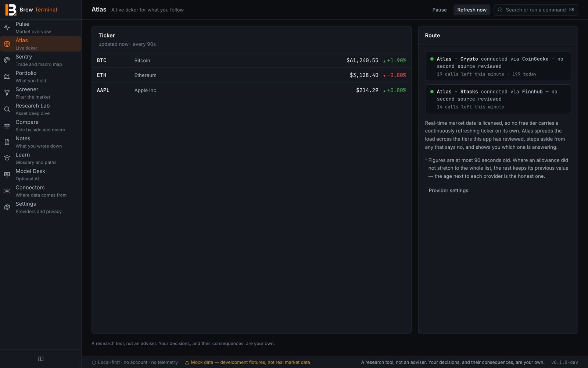Select the Atlas Stocks Finnhub route card
The image size is (588, 368).
coord(498,99)
